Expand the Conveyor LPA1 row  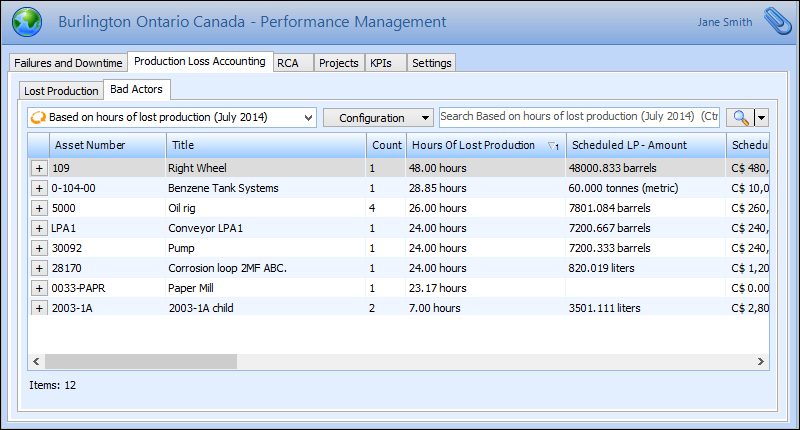(39, 228)
